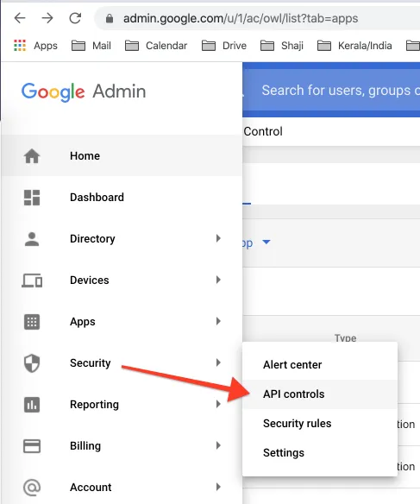
Task: Open the Calendar bookmark folder
Action: click(x=156, y=46)
